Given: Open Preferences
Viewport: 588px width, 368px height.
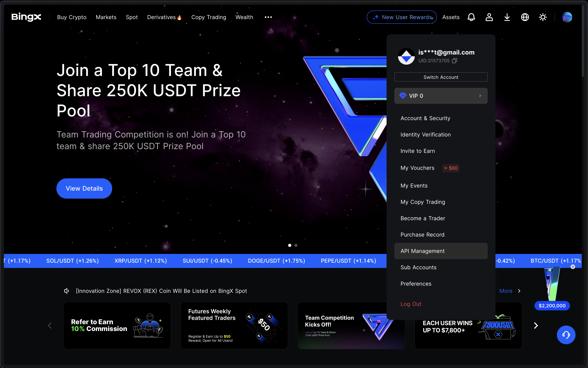Looking at the screenshot, I should tap(441, 283).
